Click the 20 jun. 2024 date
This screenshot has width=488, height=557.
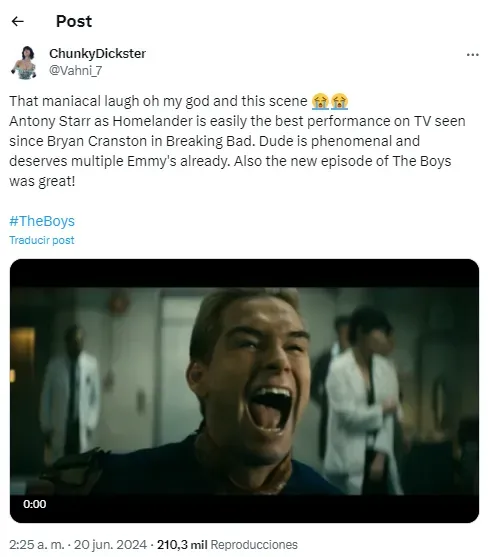[x=110, y=545]
